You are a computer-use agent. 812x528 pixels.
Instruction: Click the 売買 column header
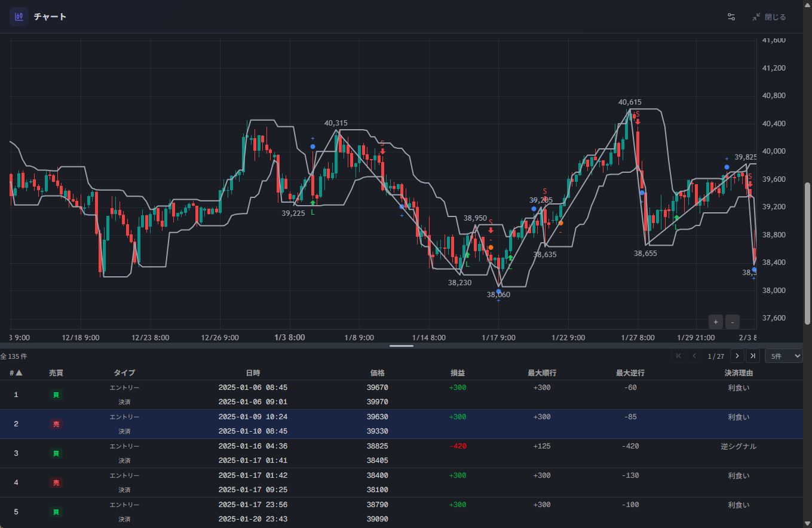click(56, 373)
